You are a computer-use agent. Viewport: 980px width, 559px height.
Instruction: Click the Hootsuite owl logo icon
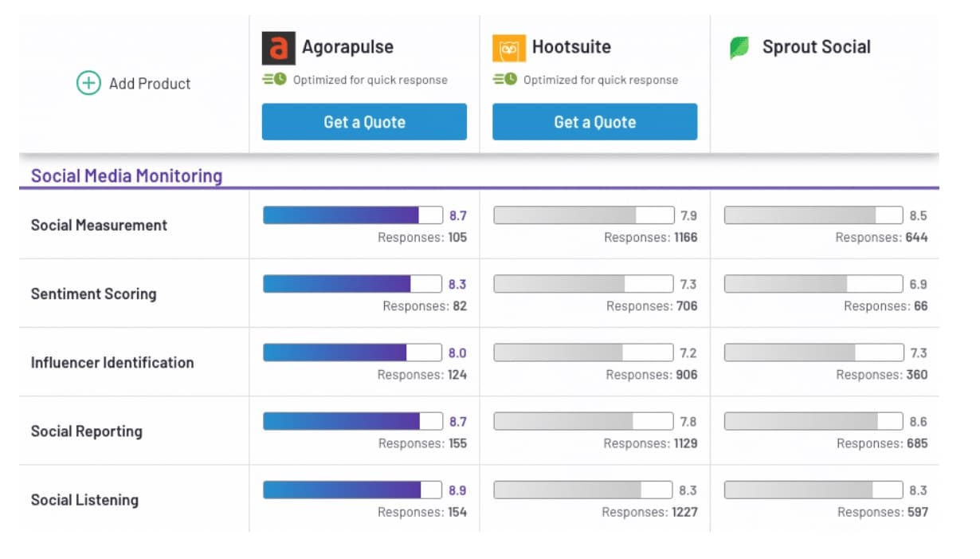tap(508, 48)
